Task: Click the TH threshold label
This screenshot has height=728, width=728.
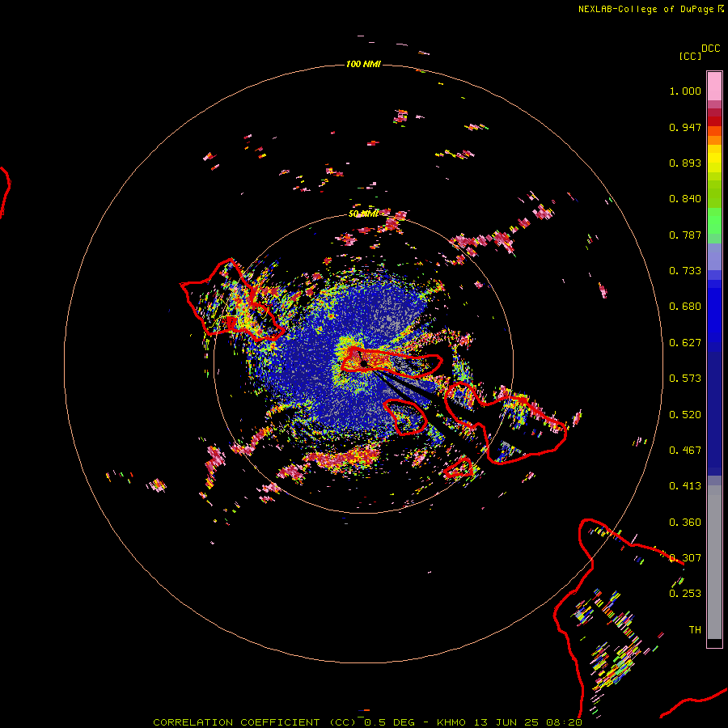Action: pyautogui.click(x=695, y=630)
